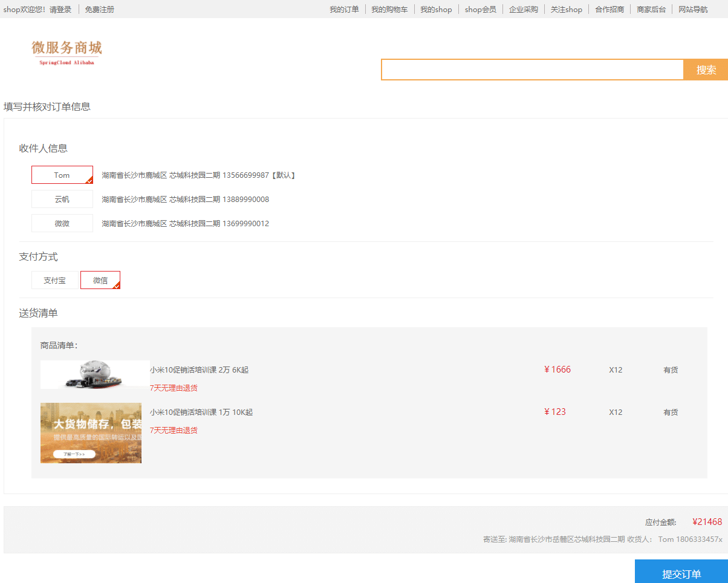This screenshot has width=728, height=583.
Task: Select recipient 云帆 address option
Action: (x=62, y=199)
